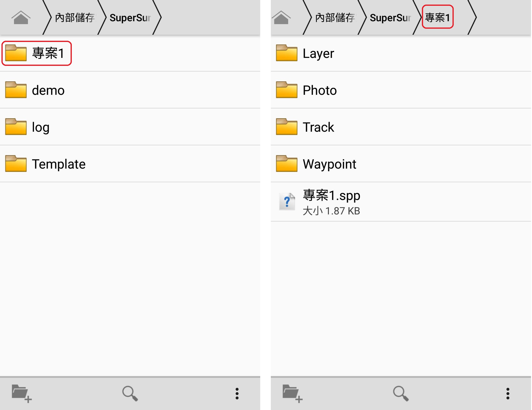Image resolution: width=532 pixels, height=410 pixels.
Task: Go to 內部儲存 breadcrumb in left panel
Action: pyautogui.click(x=75, y=18)
